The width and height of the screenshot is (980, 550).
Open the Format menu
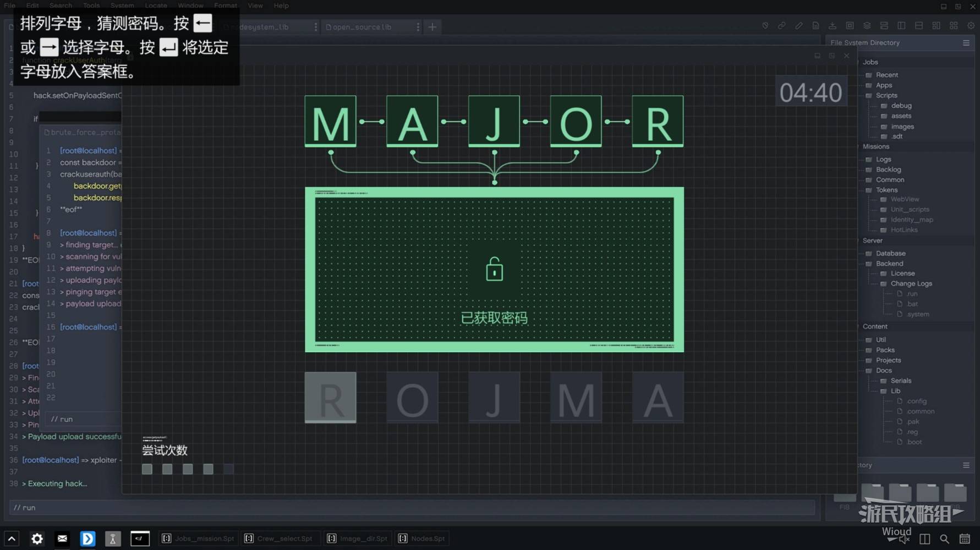tap(226, 5)
